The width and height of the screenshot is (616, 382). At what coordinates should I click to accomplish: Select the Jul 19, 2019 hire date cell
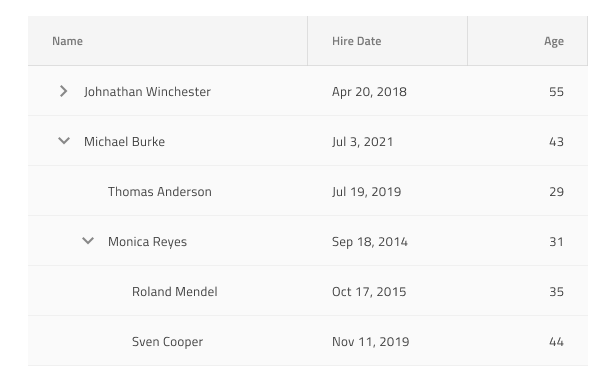[x=387, y=191]
